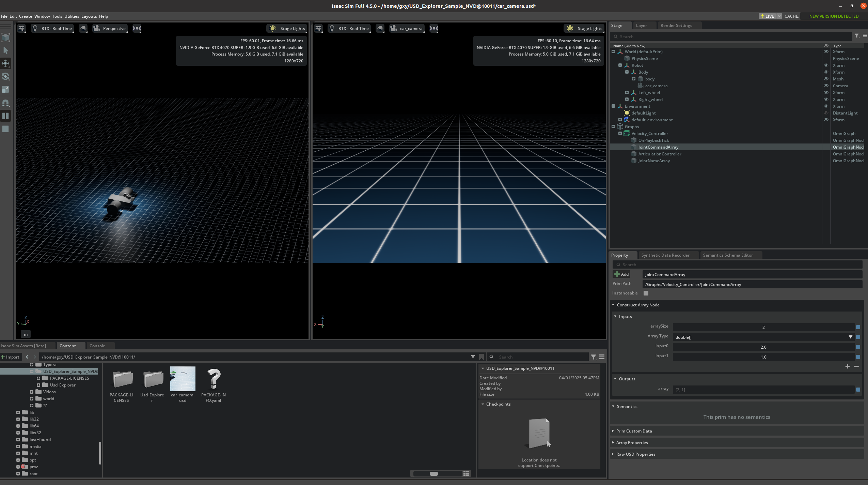Click the Import button in Content browser
This screenshot has height=485, width=868.
point(10,357)
